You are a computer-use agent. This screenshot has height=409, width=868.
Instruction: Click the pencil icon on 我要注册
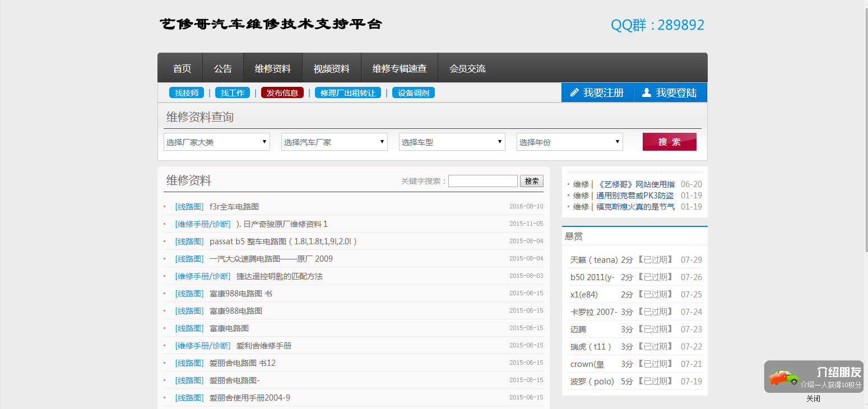574,92
